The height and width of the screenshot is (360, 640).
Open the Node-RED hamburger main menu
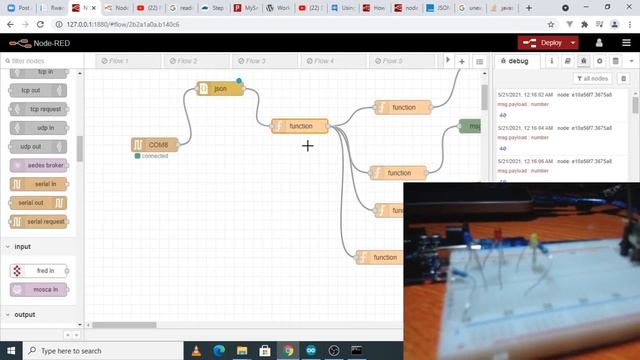pyautogui.click(x=626, y=43)
